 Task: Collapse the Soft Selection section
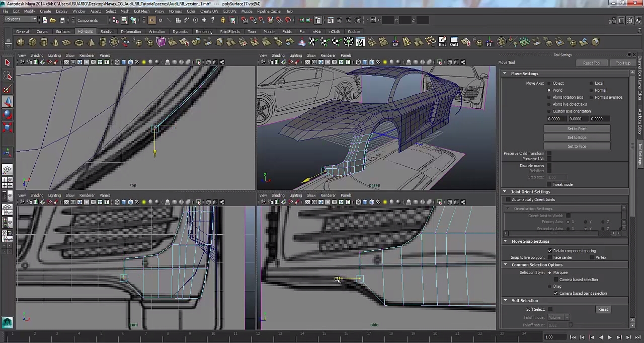505,301
